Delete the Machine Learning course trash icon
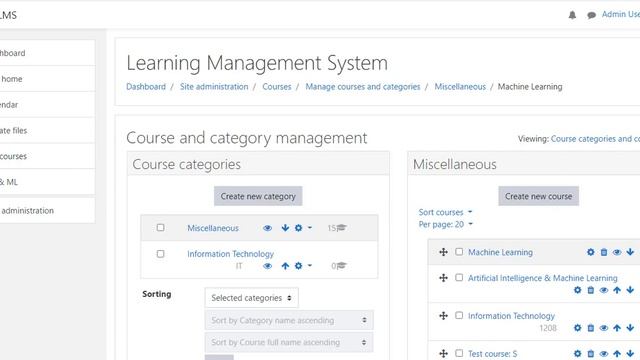 point(604,252)
